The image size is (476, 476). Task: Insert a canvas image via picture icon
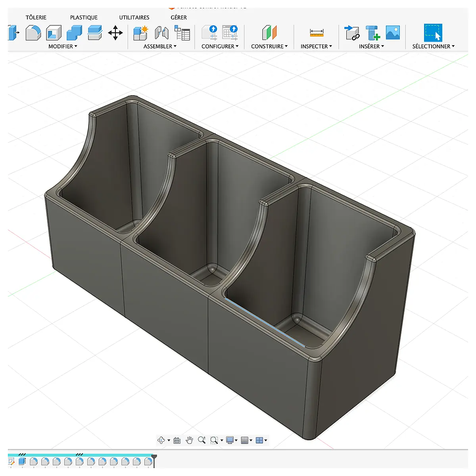393,33
